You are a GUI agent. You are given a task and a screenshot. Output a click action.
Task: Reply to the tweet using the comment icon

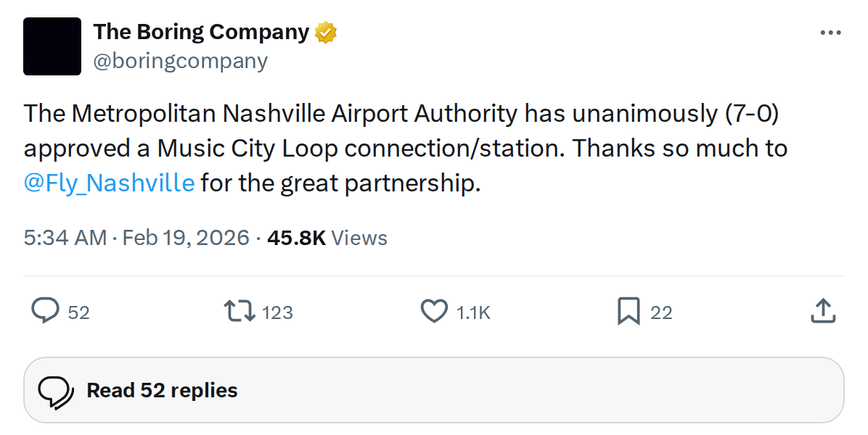(x=45, y=312)
